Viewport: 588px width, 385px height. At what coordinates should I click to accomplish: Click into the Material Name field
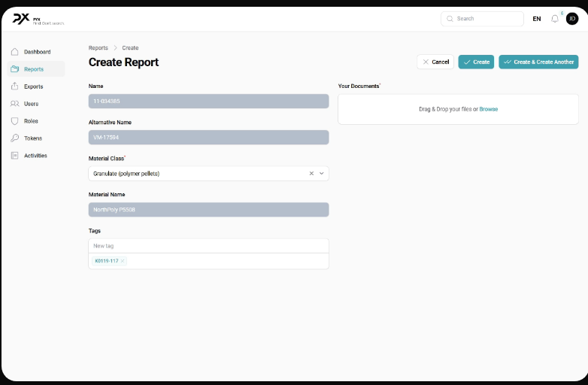point(208,210)
